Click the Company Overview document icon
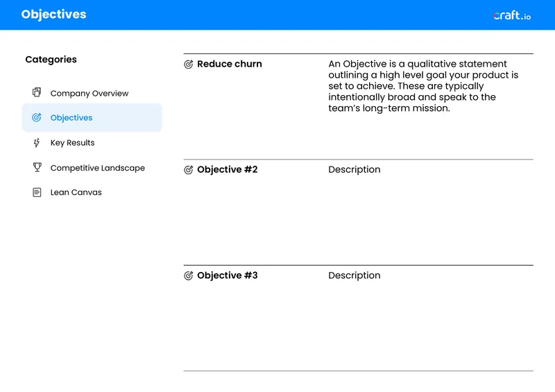Viewport: 555px width, 392px height. click(37, 92)
